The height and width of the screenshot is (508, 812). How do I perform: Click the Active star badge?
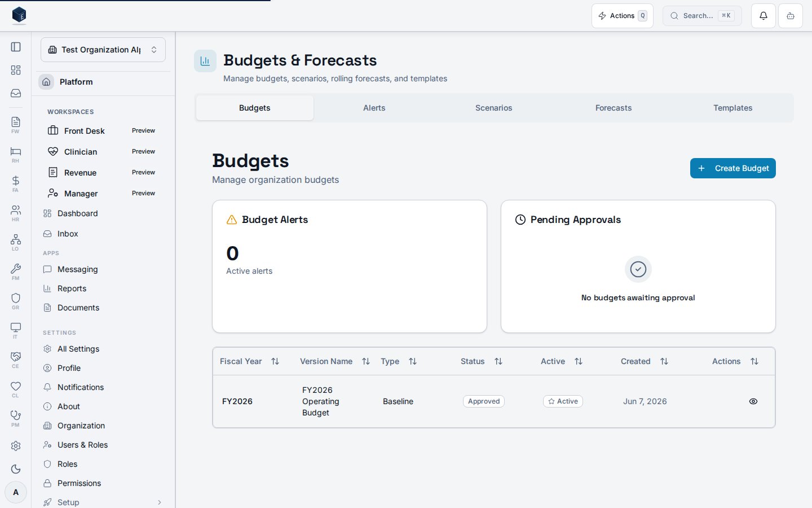tap(563, 401)
